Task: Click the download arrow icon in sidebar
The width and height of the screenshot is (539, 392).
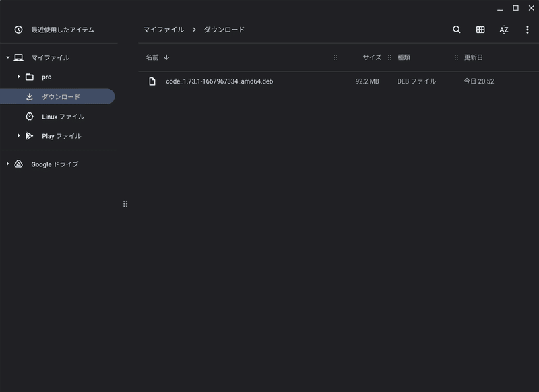Action: (30, 96)
